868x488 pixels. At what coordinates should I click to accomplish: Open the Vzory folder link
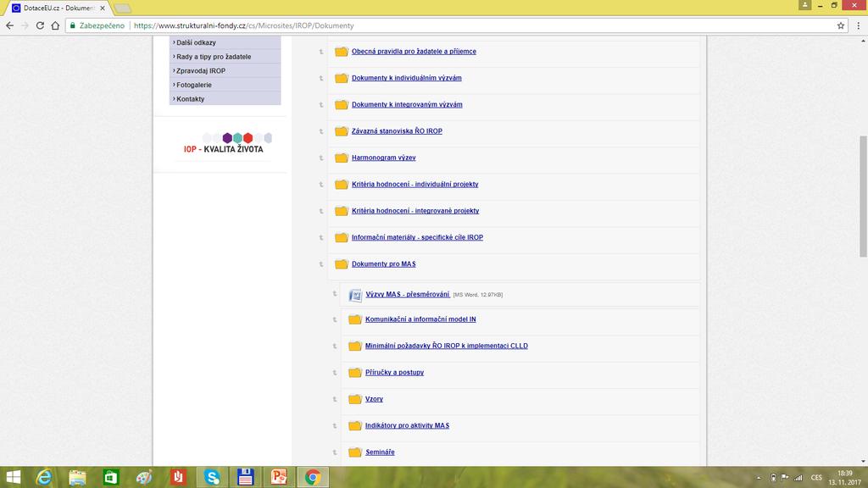click(x=374, y=399)
